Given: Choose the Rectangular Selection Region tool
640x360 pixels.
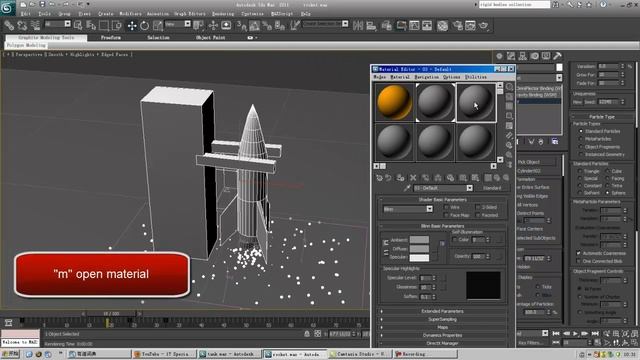Looking at the screenshot, I should click(104, 26).
